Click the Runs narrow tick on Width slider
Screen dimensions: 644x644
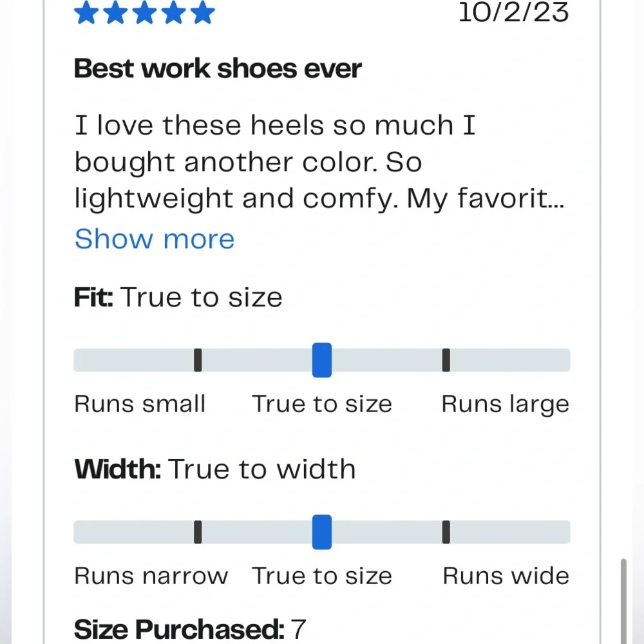tap(198, 532)
